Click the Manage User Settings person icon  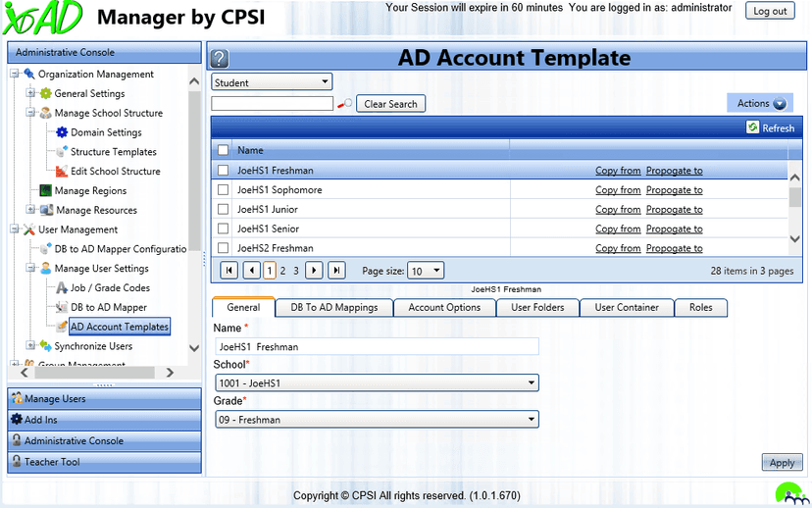pos(46,269)
